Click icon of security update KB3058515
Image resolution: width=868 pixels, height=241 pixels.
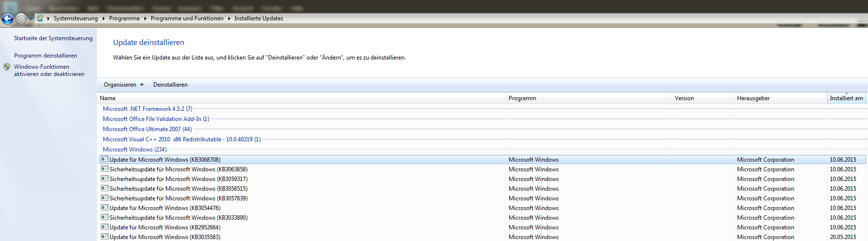point(105,188)
